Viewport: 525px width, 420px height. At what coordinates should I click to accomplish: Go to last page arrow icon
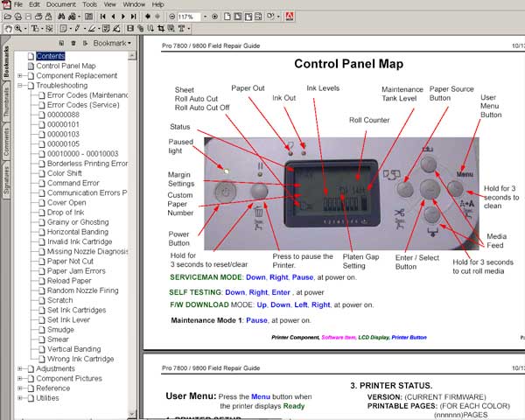pyautogui.click(x=133, y=17)
